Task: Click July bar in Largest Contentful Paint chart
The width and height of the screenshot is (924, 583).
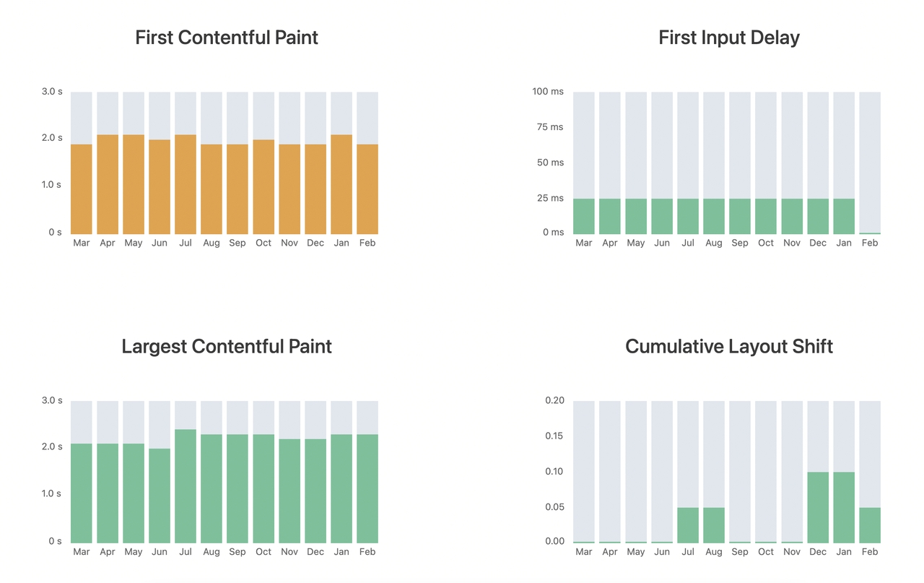Action: (186, 485)
